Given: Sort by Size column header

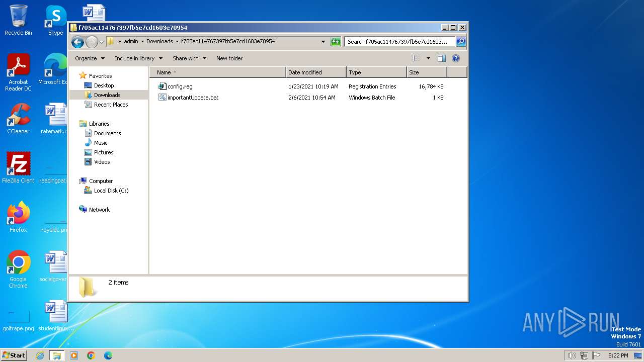Looking at the screenshot, I should tap(427, 72).
